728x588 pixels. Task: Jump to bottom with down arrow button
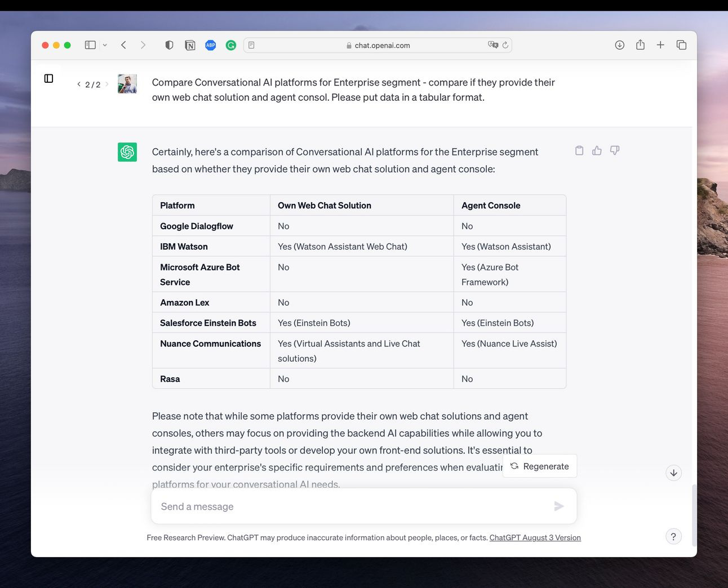point(673,473)
